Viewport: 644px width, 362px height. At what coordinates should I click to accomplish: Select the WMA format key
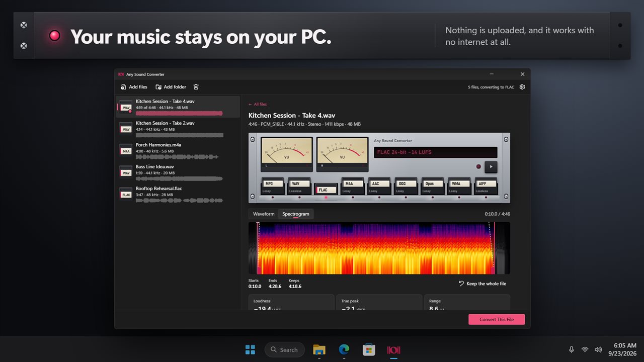(x=459, y=186)
